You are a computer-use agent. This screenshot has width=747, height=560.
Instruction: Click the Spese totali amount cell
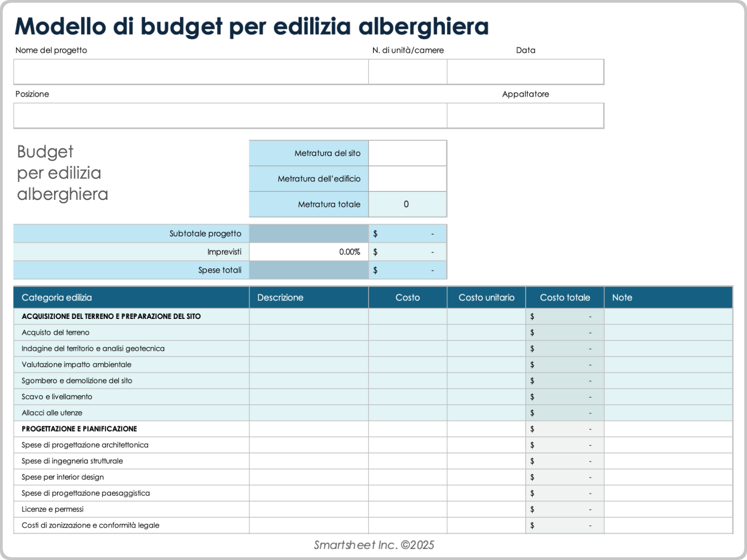[407, 270]
